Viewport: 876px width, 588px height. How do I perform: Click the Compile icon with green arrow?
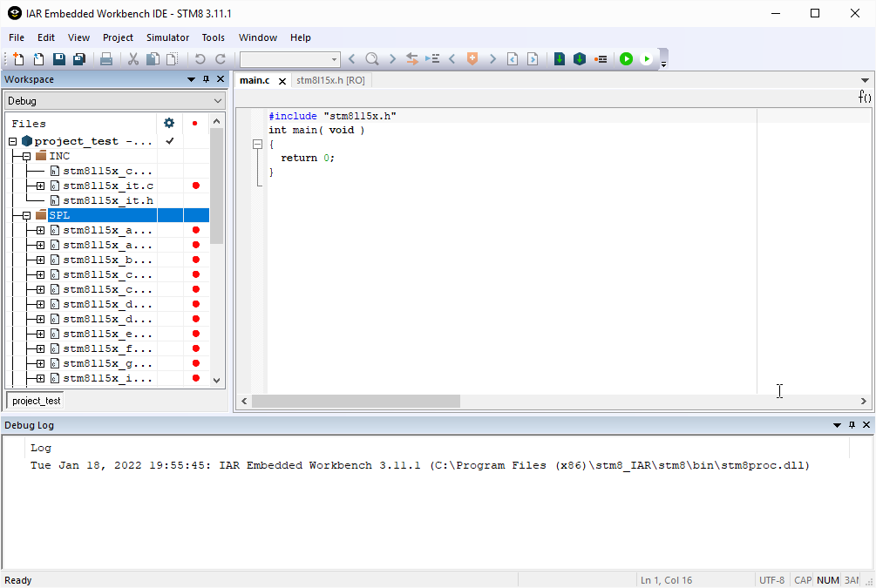560,58
